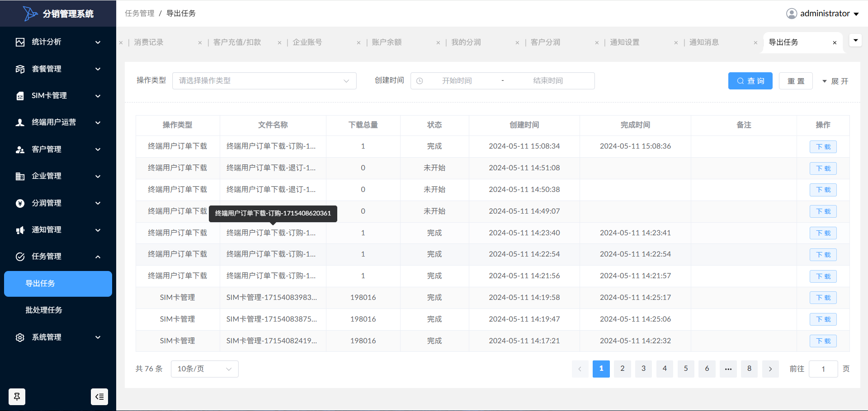868x411 pixels.
Task: Download the 15:08:34 export task
Action: click(x=823, y=147)
